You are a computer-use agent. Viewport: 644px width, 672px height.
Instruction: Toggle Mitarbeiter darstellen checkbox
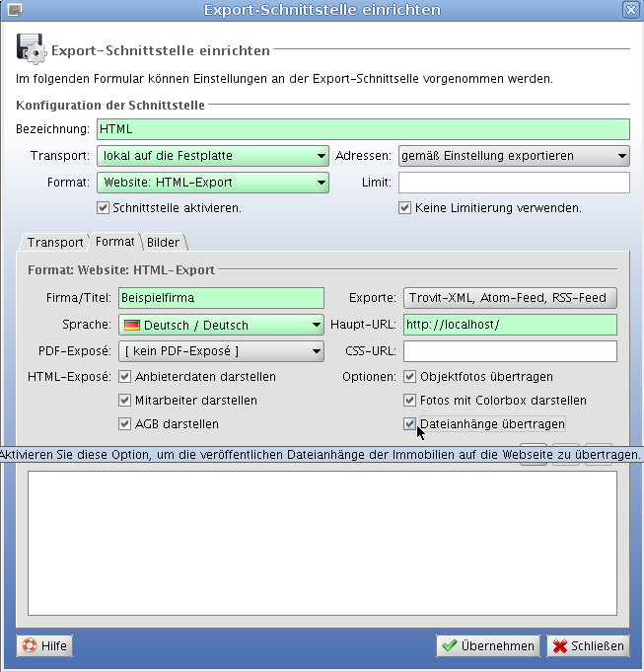coord(125,401)
